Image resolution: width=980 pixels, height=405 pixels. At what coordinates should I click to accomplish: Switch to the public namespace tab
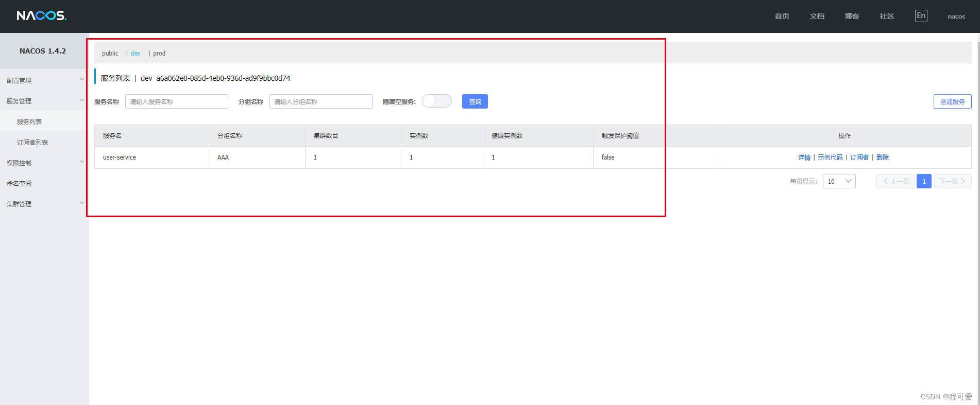[110, 54]
